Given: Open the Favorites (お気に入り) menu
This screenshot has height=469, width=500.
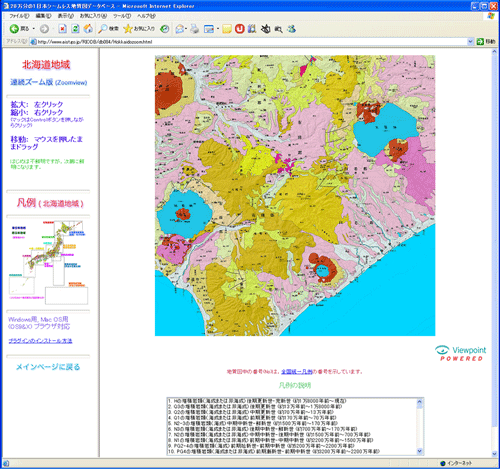Looking at the screenshot, I should coord(93,16).
